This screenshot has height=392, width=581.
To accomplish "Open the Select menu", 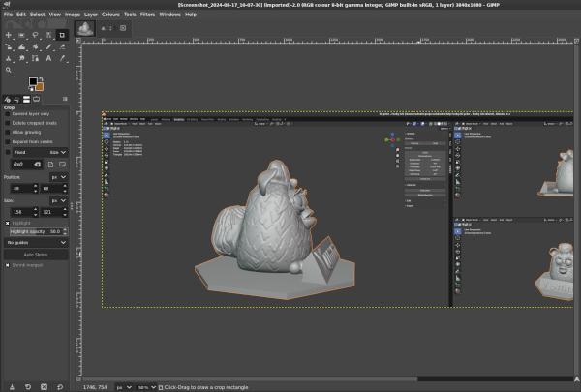I will pyautogui.click(x=37, y=15).
